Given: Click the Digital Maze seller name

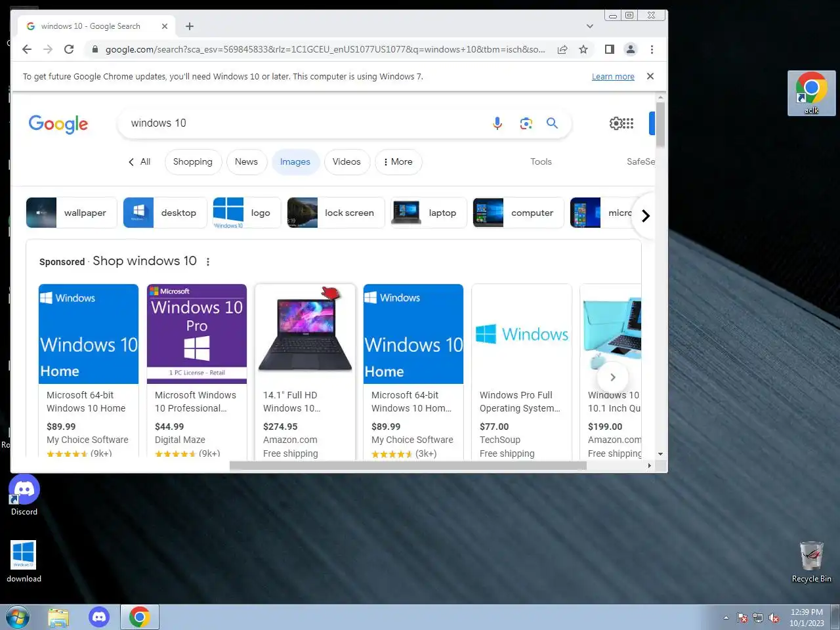Looking at the screenshot, I should 180,440.
